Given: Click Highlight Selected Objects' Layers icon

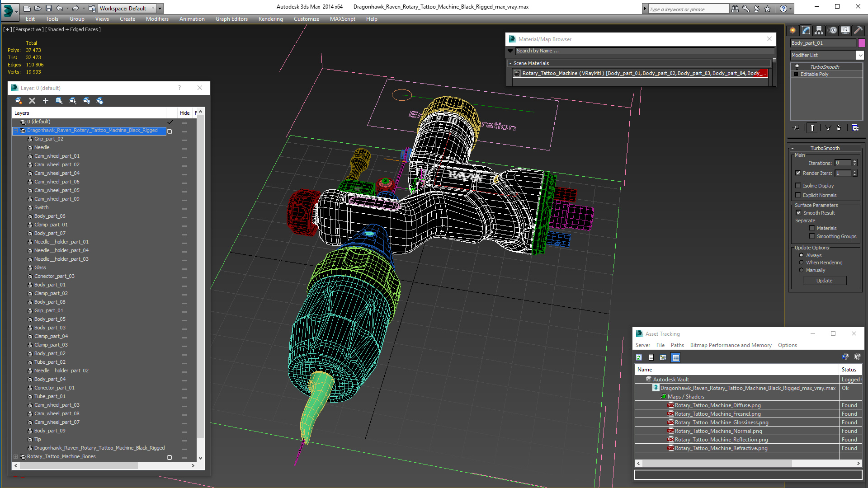Looking at the screenshot, I should coord(73,101).
